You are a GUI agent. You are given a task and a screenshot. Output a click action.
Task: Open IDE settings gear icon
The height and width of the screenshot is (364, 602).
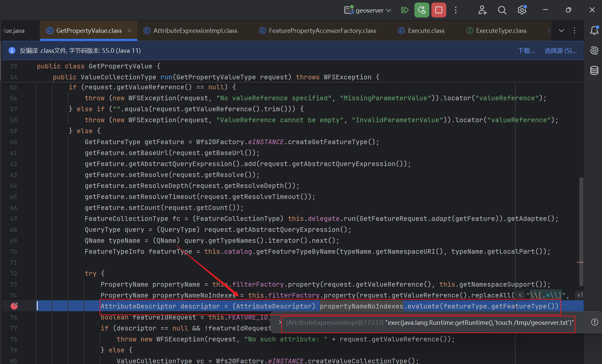point(522,10)
